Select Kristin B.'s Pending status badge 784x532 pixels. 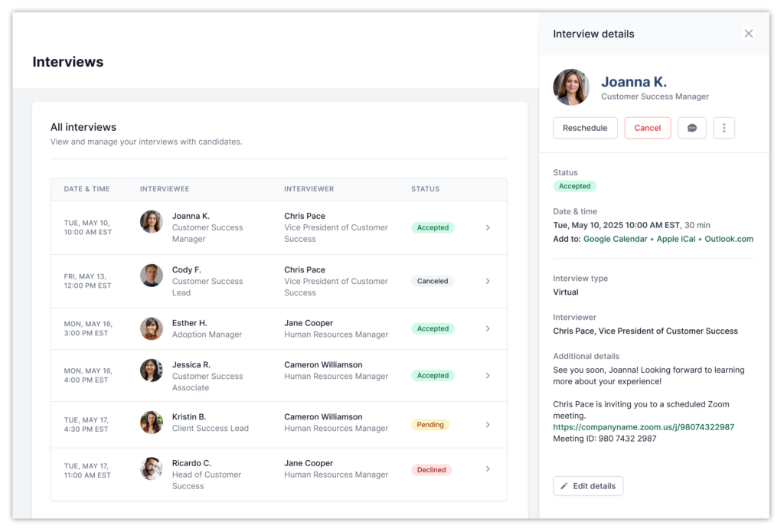[x=431, y=424]
